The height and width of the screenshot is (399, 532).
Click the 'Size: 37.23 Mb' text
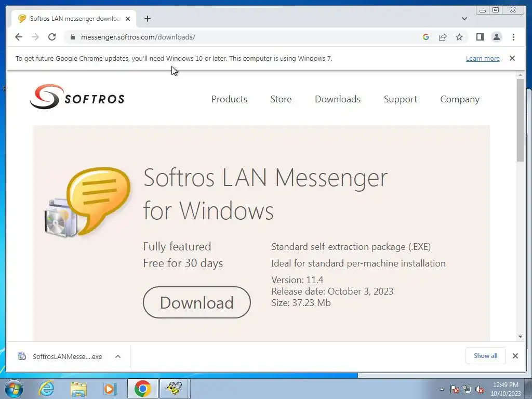(x=301, y=303)
